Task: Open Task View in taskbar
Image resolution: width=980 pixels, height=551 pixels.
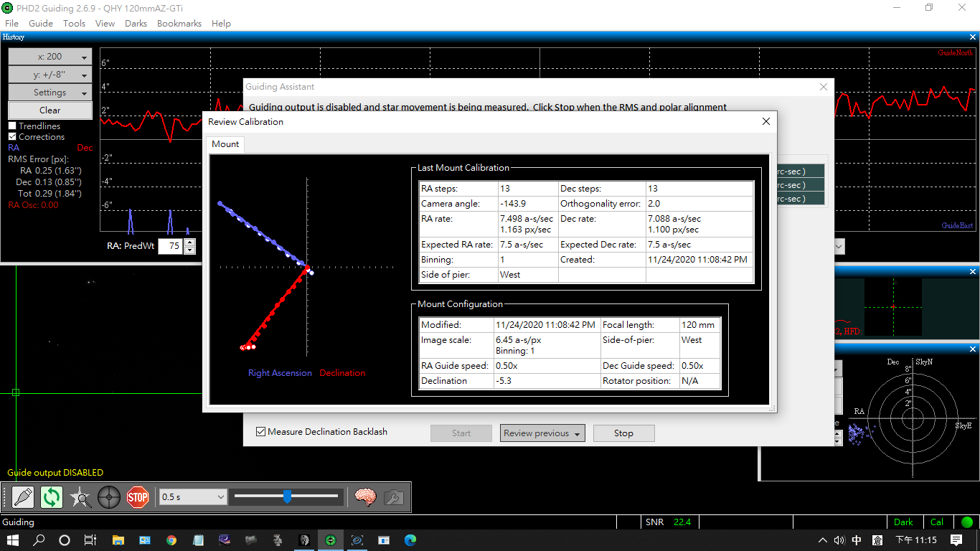Action: [90, 540]
